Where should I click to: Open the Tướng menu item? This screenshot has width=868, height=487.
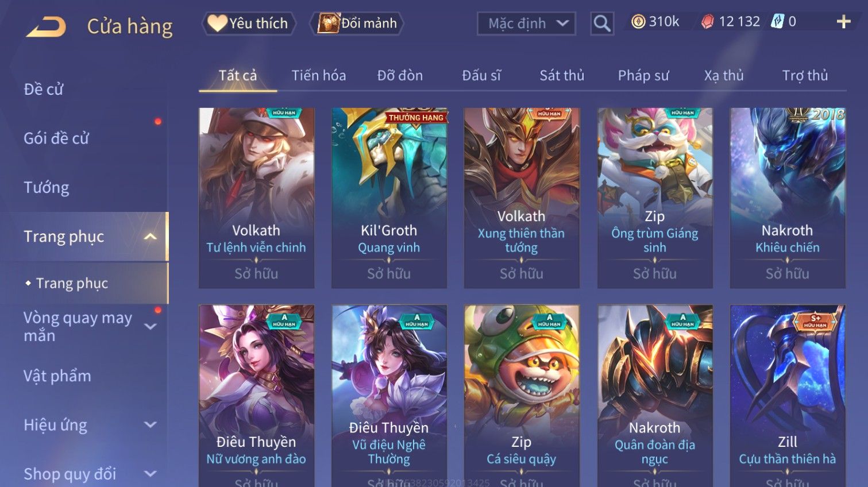coord(47,188)
